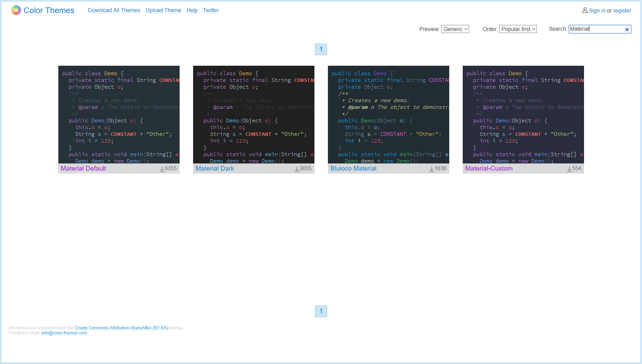The height and width of the screenshot is (364, 642).
Task: Click the download icon on Material-Custom card
Action: point(569,169)
